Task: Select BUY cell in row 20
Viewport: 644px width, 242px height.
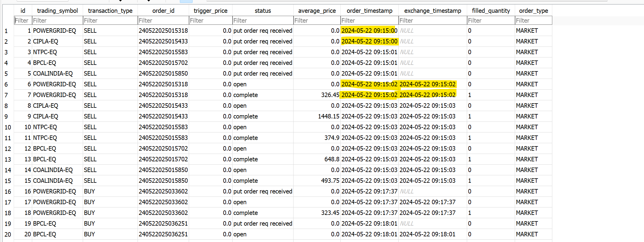Action: [110, 234]
